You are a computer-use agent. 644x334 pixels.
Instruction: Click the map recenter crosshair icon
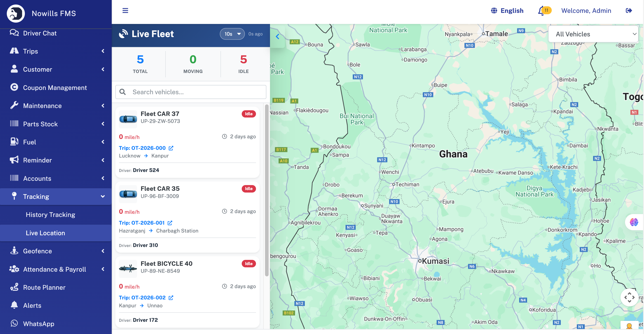[629, 297]
